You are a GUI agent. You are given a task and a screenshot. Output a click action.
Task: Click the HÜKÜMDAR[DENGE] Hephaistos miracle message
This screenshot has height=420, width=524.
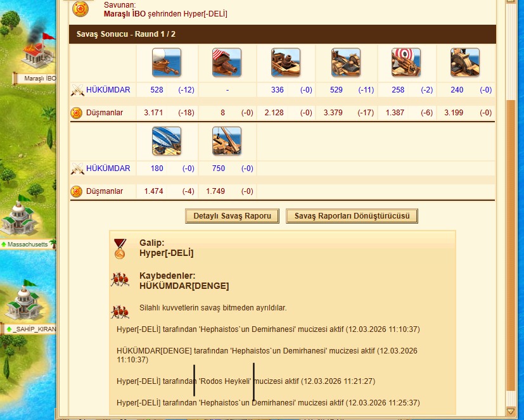coord(267,355)
